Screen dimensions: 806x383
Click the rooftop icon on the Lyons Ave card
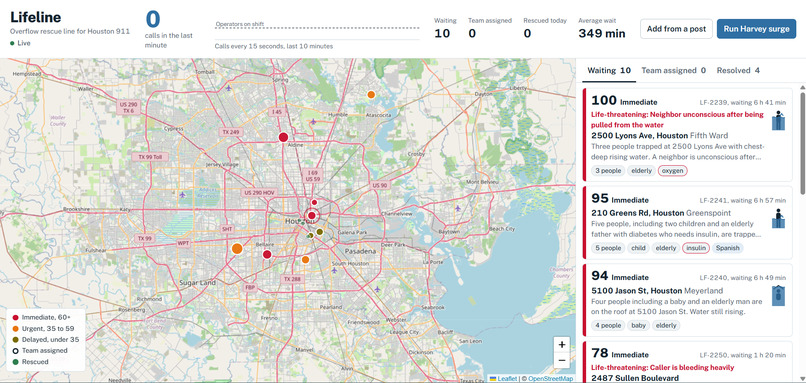point(778,120)
